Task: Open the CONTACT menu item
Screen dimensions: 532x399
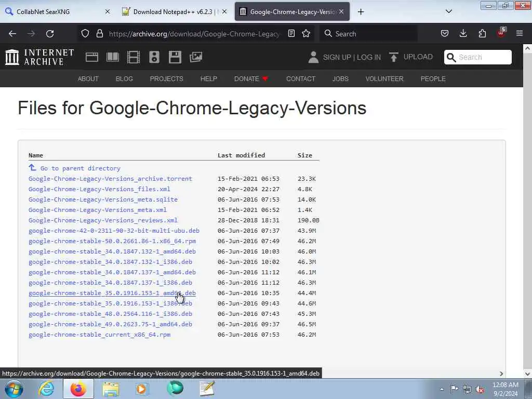Action: point(301,79)
